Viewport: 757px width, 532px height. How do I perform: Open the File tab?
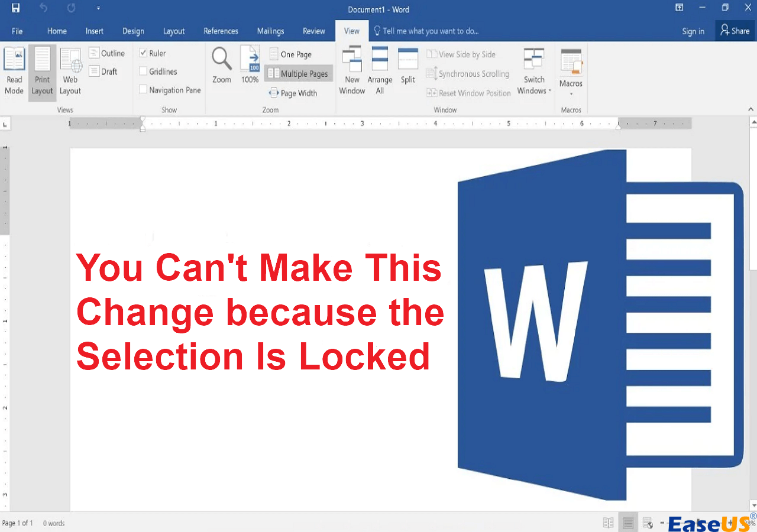point(17,31)
